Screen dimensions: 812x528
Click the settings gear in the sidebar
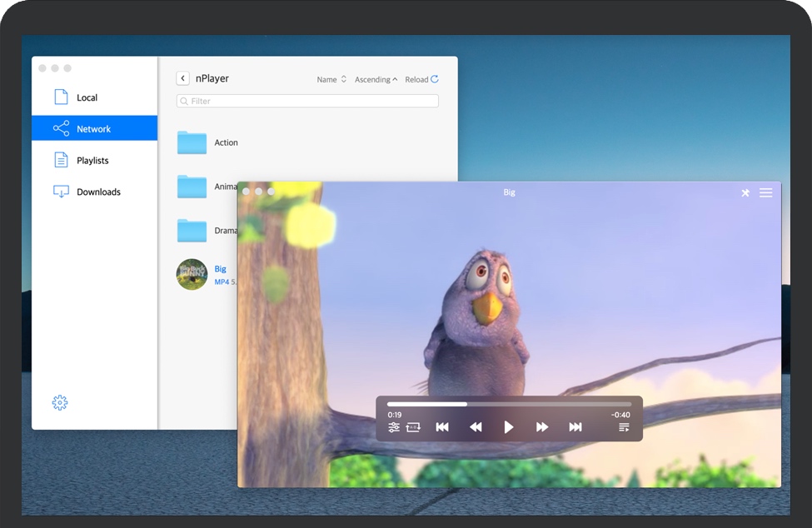[59, 402]
